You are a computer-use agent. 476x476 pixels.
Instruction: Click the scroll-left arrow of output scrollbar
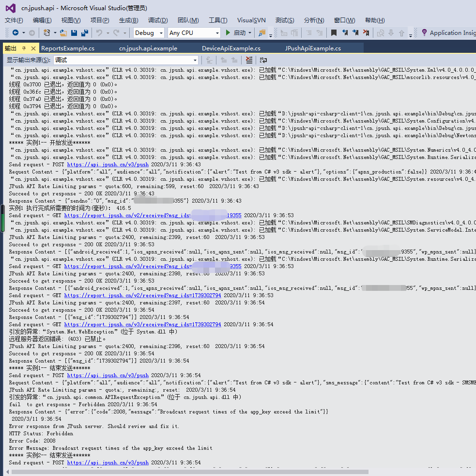click(x=8, y=472)
